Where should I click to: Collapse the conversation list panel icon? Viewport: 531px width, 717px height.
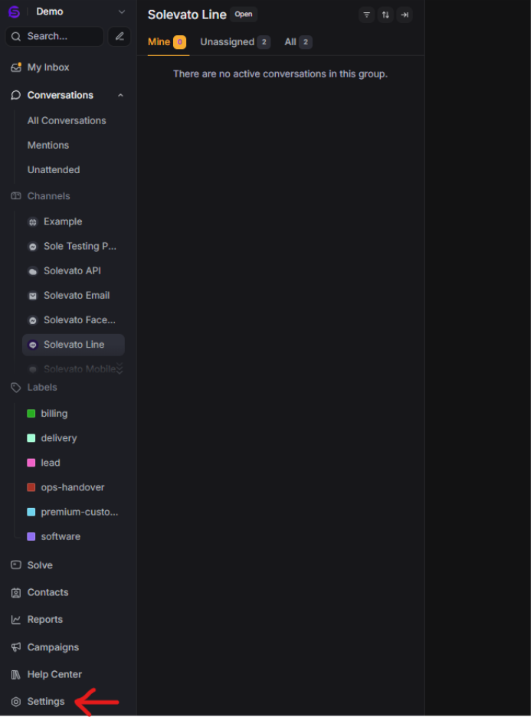coord(405,15)
